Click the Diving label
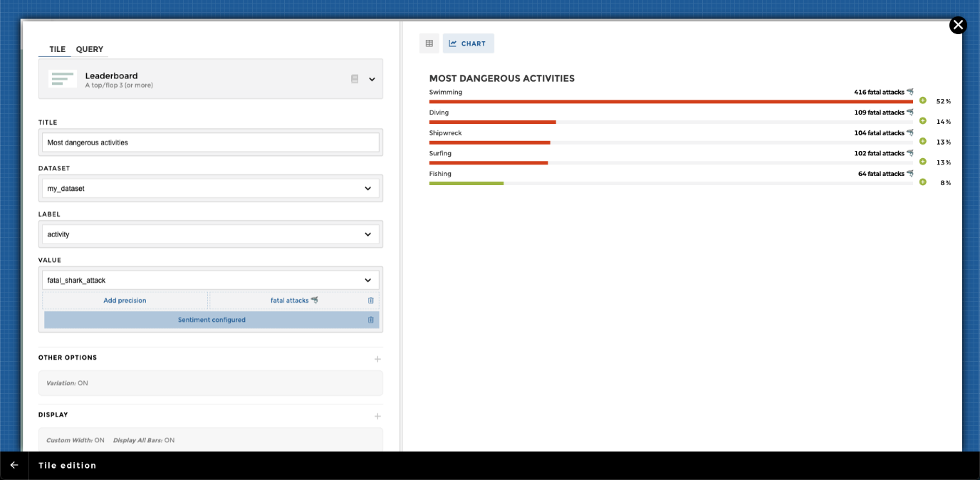The width and height of the screenshot is (980, 480). [x=439, y=113]
